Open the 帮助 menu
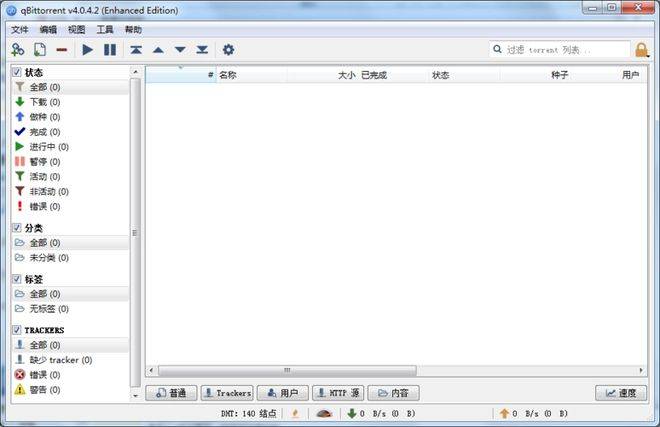The height and width of the screenshot is (427, 660). (x=133, y=29)
